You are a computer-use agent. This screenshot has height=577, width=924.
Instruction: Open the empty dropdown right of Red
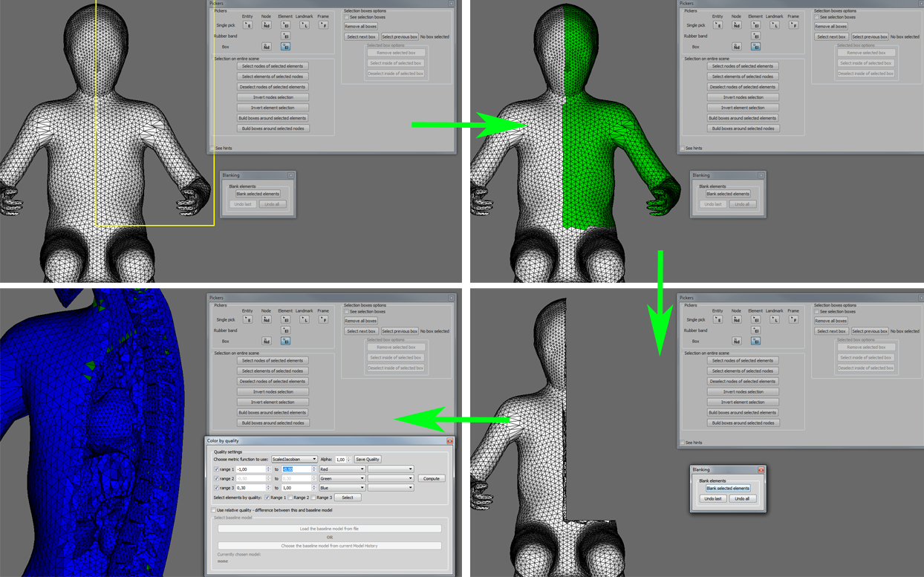[x=391, y=469]
